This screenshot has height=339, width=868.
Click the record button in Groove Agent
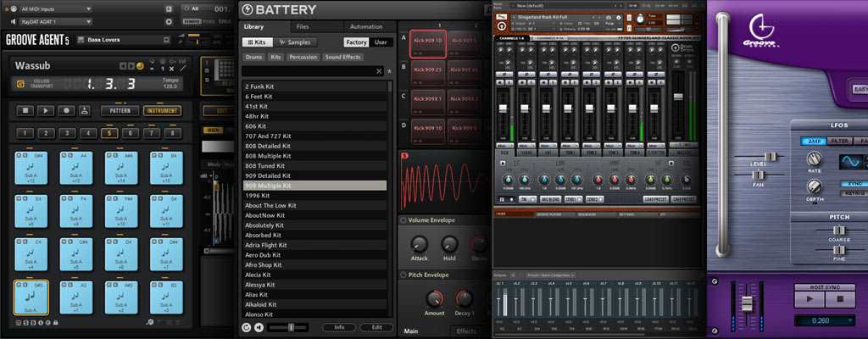[66, 110]
